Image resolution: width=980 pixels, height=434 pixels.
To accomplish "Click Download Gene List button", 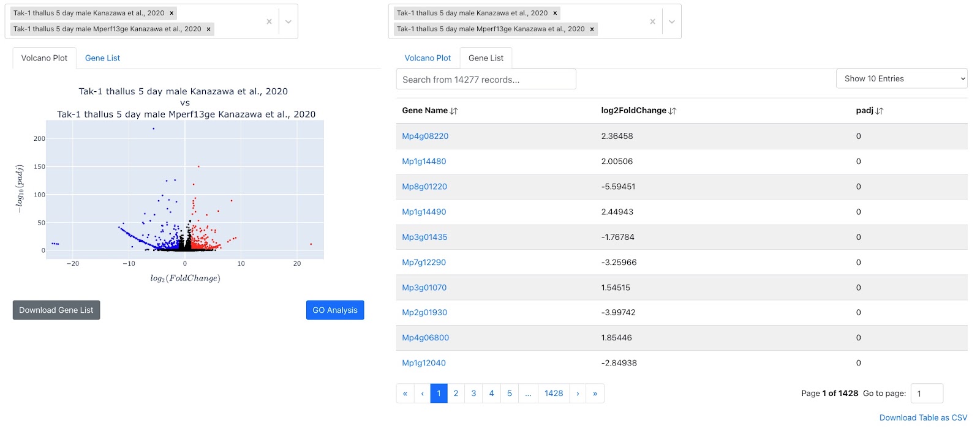I will (56, 310).
